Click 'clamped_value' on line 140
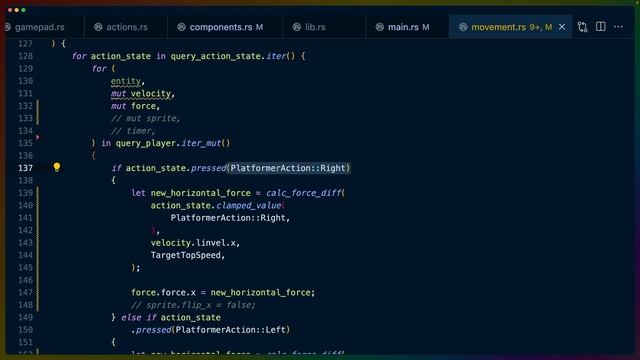Viewport: 640px width, 360px height. point(249,205)
